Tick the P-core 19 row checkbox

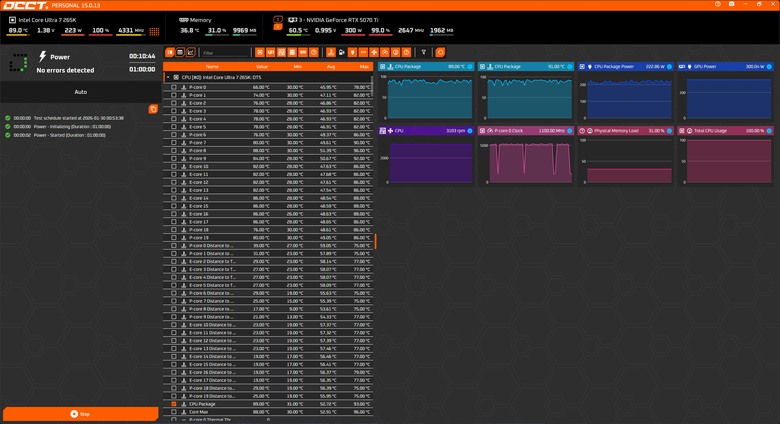pyautogui.click(x=174, y=238)
